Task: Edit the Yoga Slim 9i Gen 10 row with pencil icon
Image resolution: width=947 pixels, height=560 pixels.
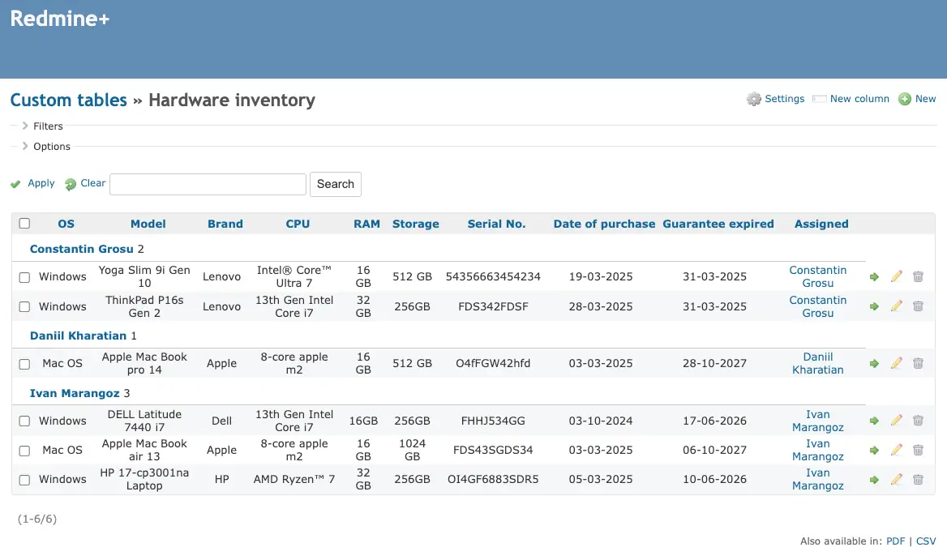Action: 896,276
